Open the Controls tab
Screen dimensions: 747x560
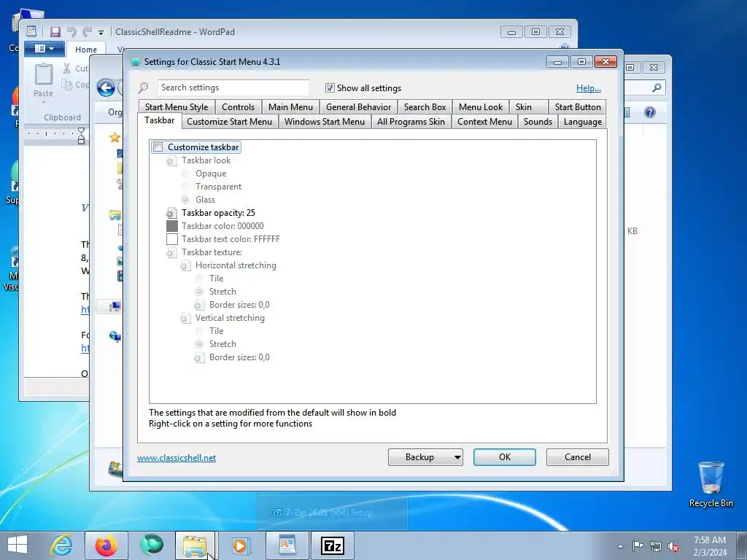pos(239,107)
